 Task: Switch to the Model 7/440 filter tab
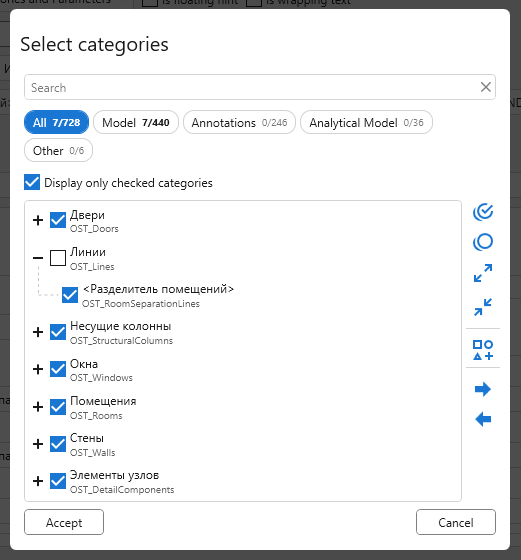coord(136,122)
